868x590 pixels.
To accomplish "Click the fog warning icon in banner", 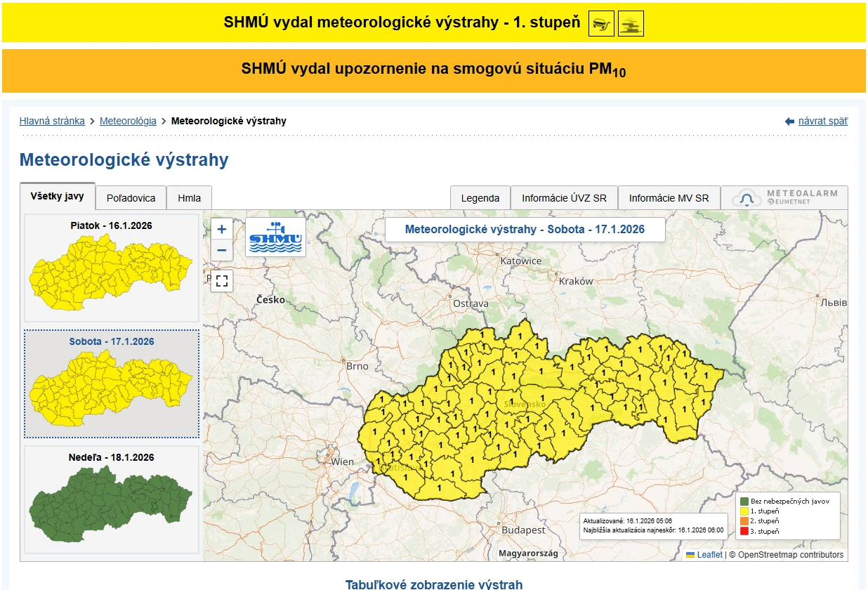I will [x=631, y=24].
